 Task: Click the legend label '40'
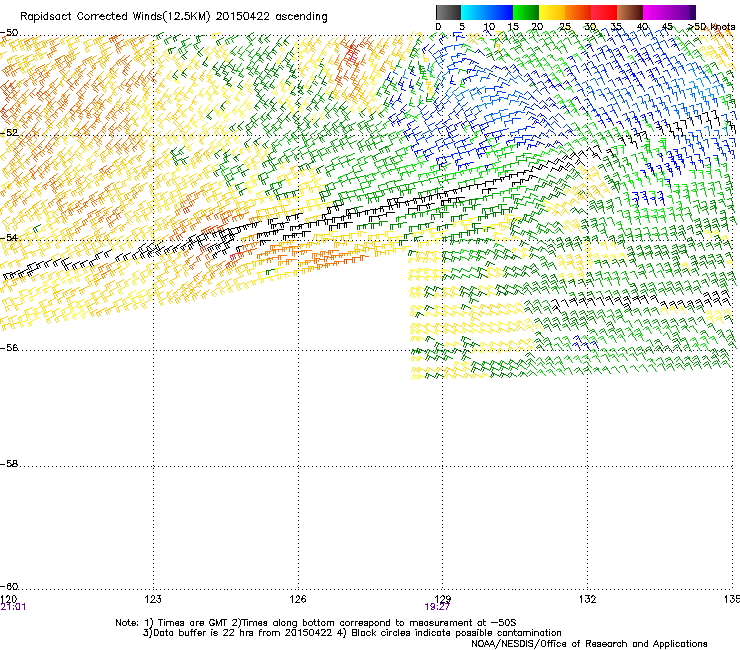pos(642,27)
